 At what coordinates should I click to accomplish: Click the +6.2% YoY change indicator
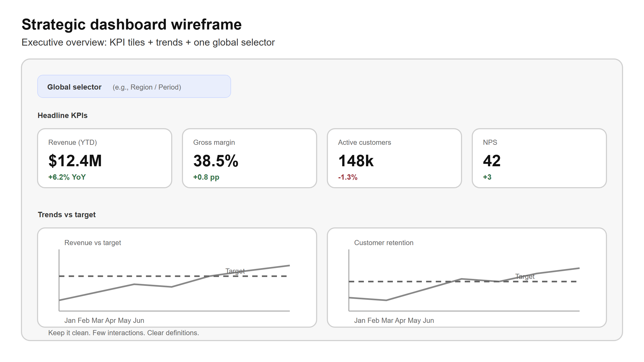[x=67, y=177]
